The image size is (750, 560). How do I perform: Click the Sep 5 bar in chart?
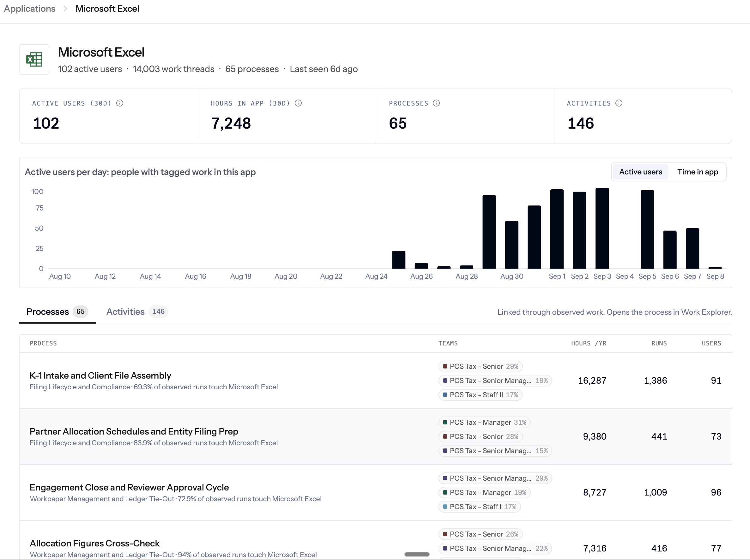pyautogui.click(x=647, y=229)
